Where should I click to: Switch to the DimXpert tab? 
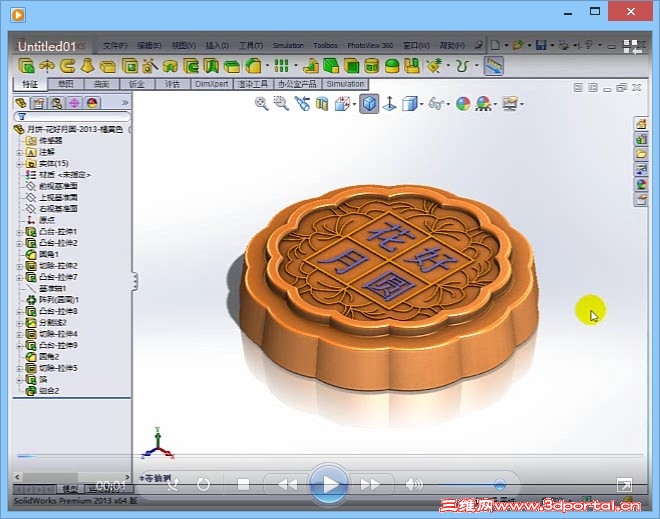(x=211, y=84)
